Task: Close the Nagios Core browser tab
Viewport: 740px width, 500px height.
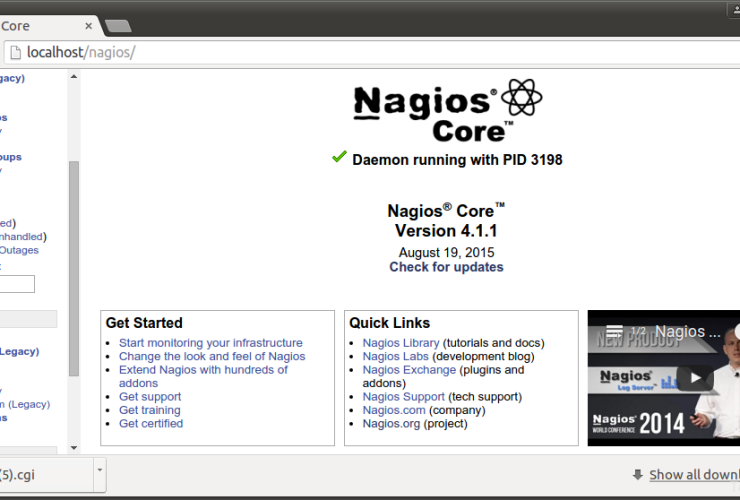Action: (88, 25)
